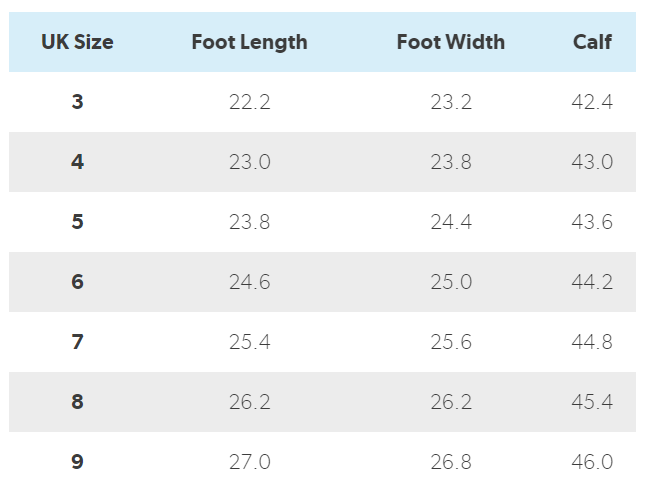Click foot length value 24.6
Image resolution: width=646 pixels, height=495 pixels.
point(249,282)
